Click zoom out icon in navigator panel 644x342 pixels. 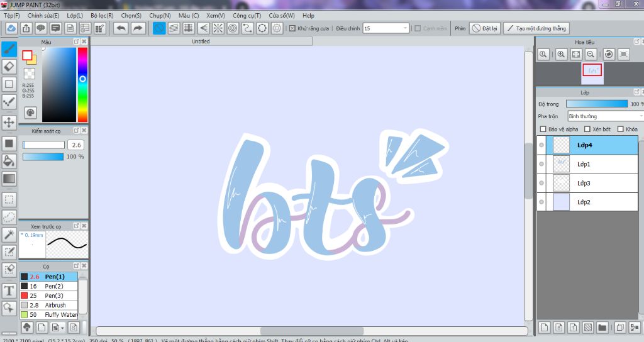coord(591,54)
